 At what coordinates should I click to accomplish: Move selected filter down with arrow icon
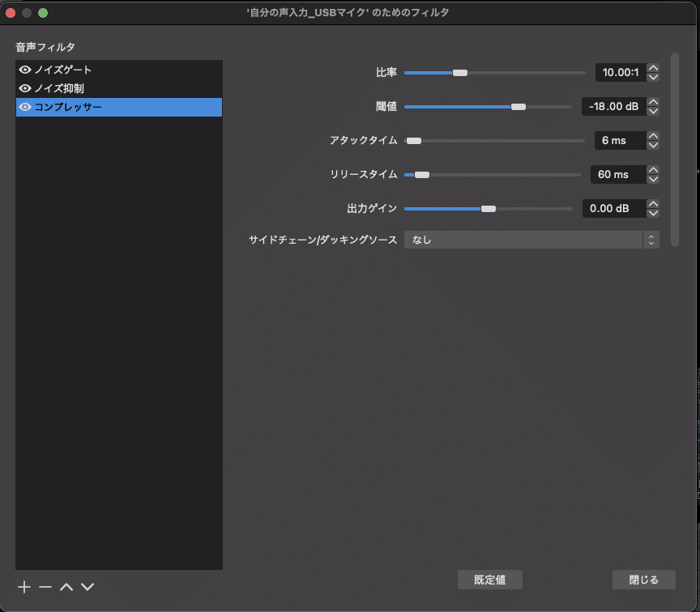(87, 587)
